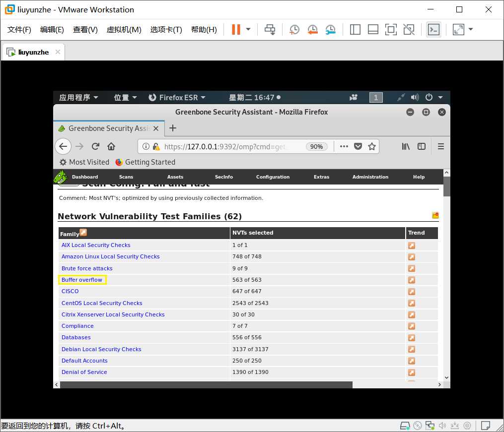Click the site info icon in URL bar
The width and height of the screenshot is (504, 432).
point(146,146)
